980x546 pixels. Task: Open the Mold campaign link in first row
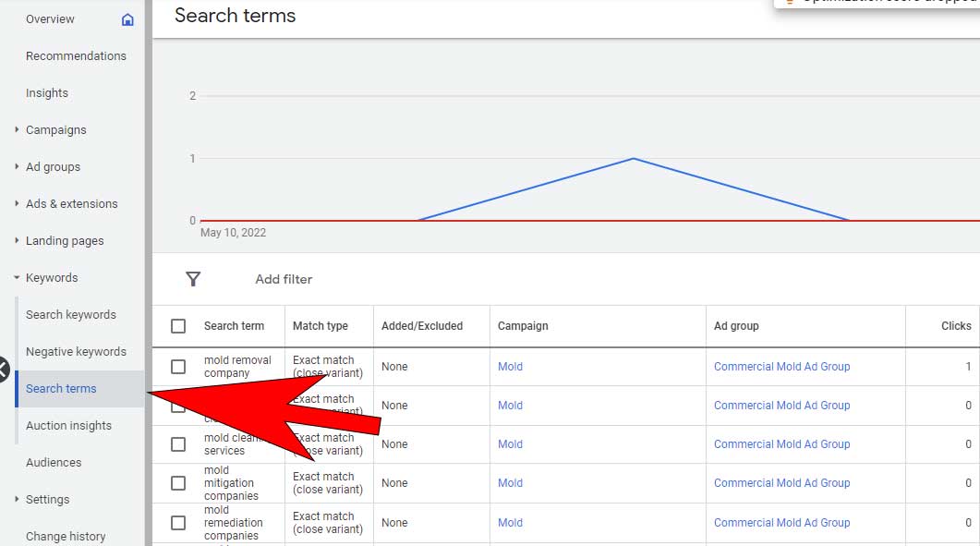pos(510,367)
